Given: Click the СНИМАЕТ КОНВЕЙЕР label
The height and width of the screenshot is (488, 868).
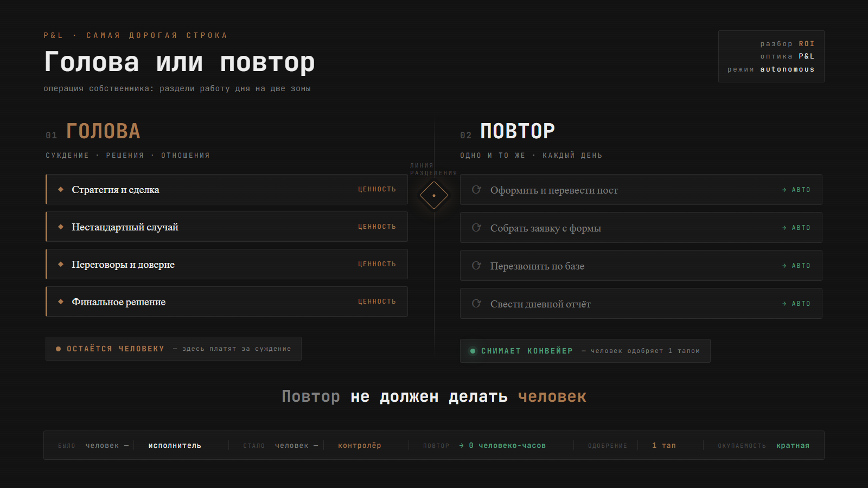Looking at the screenshot, I should pos(527,351).
